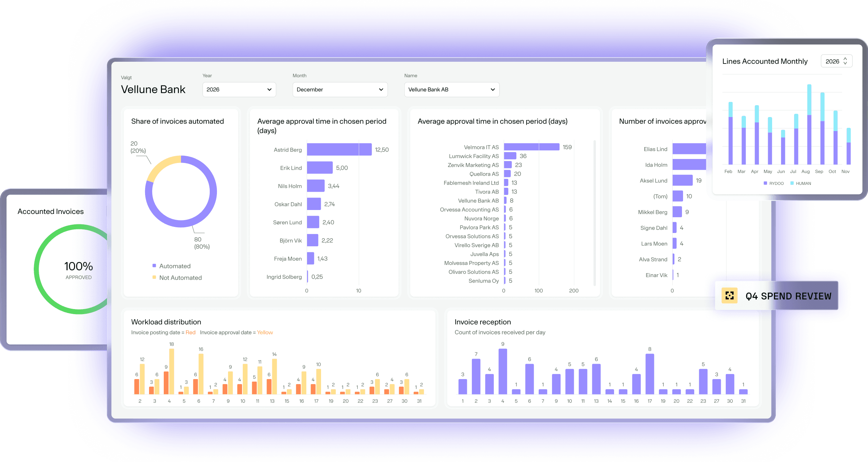Click the Vellune Bank heading

pyautogui.click(x=153, y=89)
